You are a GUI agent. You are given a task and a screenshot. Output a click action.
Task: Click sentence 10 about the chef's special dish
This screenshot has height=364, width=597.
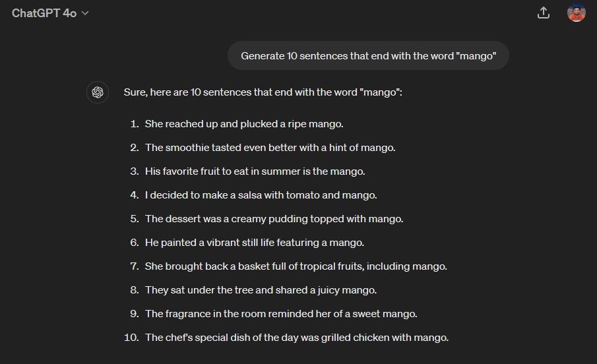pyautogui.click(x=297, y=338)
